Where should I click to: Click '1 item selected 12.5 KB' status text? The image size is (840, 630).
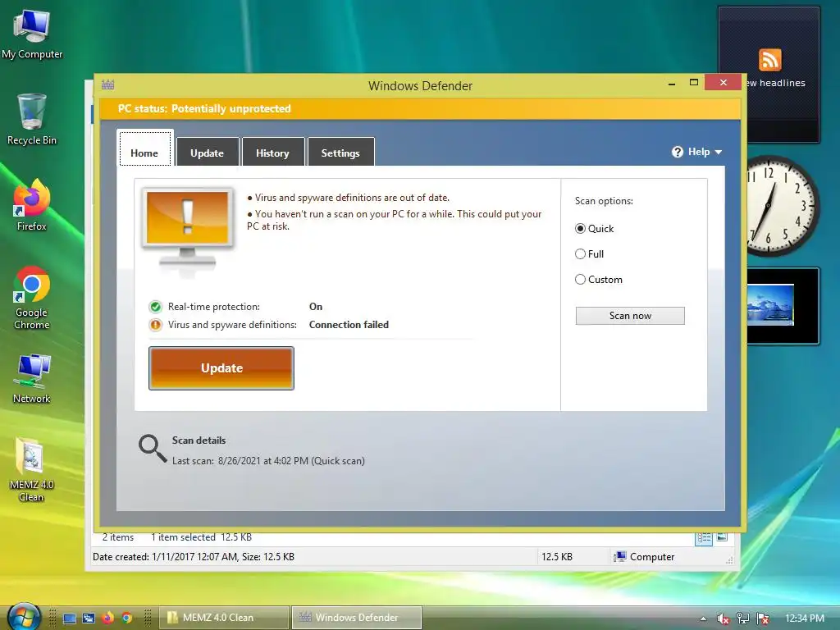tap(202, 537)
